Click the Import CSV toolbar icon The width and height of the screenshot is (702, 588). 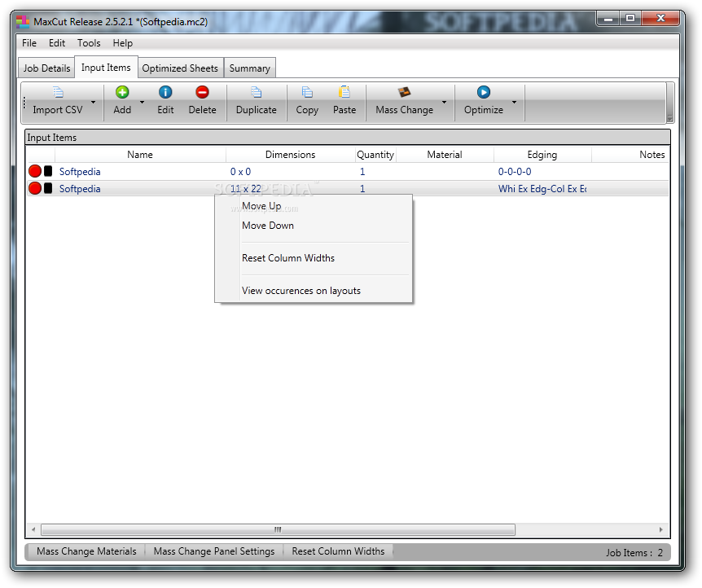(58, 92)
